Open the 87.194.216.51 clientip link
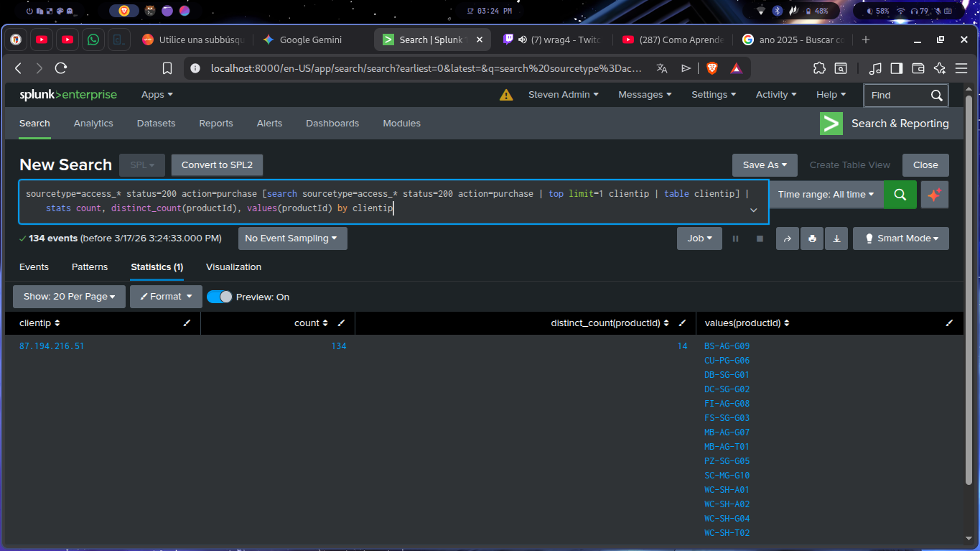The height and width of the screenshot is (551, 980). (x=51, y=346)
